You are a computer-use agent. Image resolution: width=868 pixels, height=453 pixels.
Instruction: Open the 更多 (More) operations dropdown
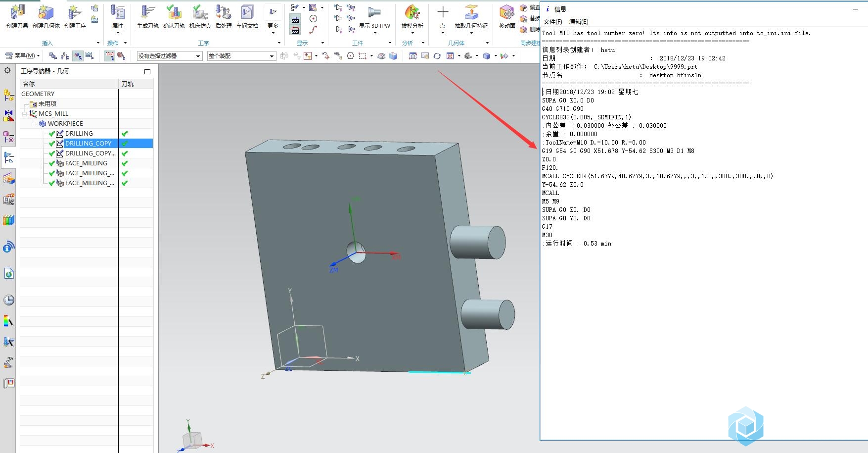tap(273, 19)
